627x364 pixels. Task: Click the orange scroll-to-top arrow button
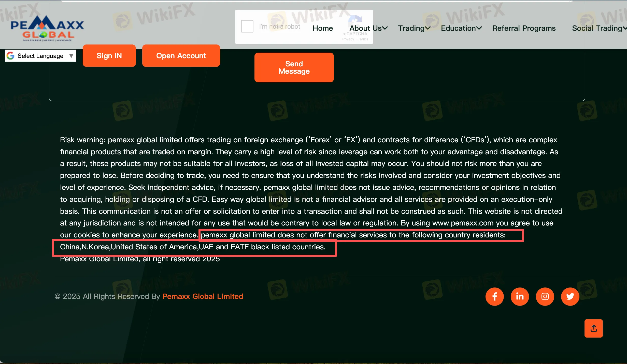[593, 328]
